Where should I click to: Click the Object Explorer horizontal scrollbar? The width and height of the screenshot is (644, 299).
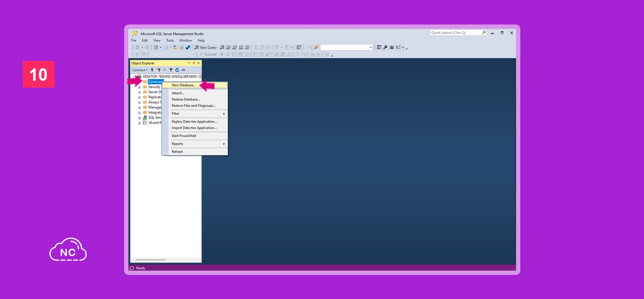click(x=150, y=260)
